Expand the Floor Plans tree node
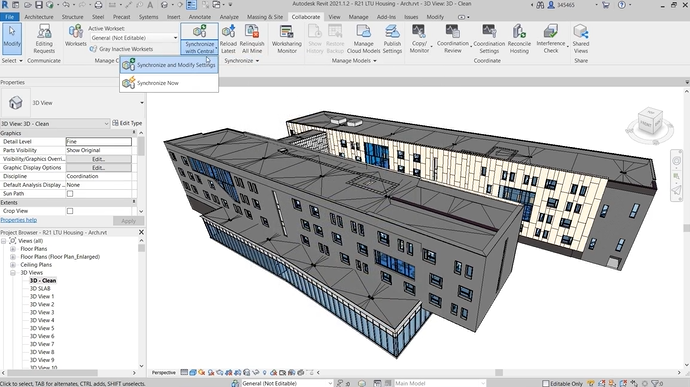 pos(13,249)
